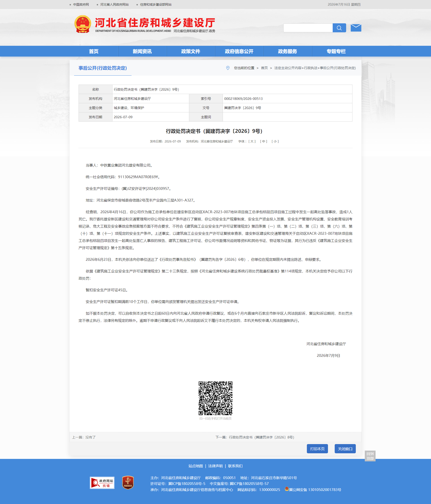
Task: Open the 专题专栏 navigation tab
Action: tap(336, 51)
